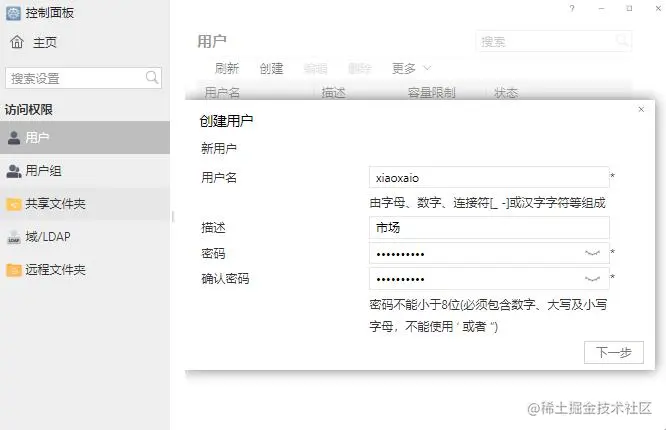Click the LDAP server icon
The height and width of the screenshot is (430, 666).
point(14,238)
